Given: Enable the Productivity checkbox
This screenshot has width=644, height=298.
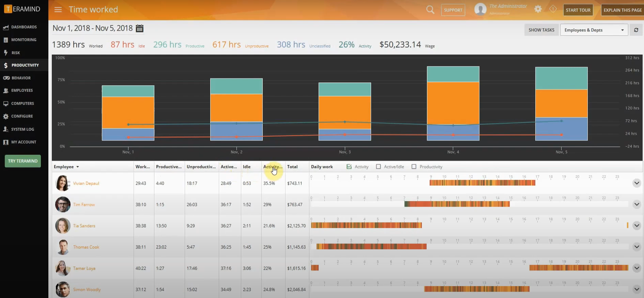Looking at the screenshot, I should point(414,167).
